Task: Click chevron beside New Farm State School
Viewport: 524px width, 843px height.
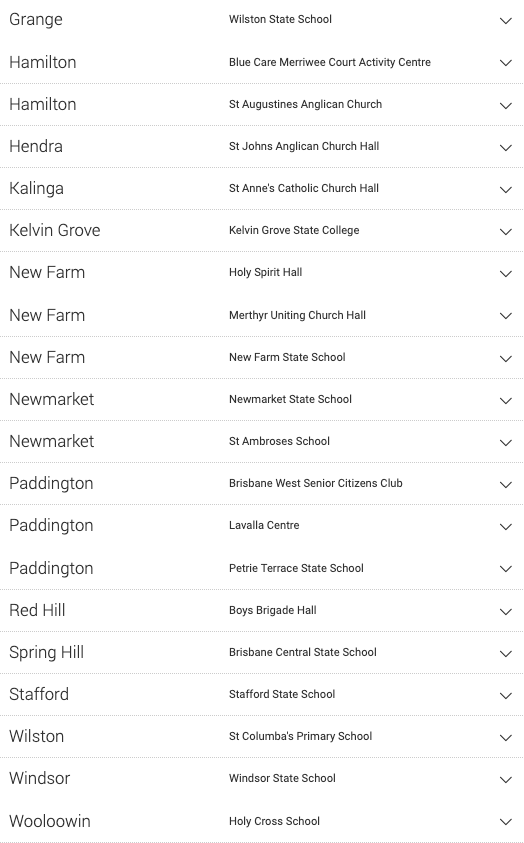Action: pos(506,359)
